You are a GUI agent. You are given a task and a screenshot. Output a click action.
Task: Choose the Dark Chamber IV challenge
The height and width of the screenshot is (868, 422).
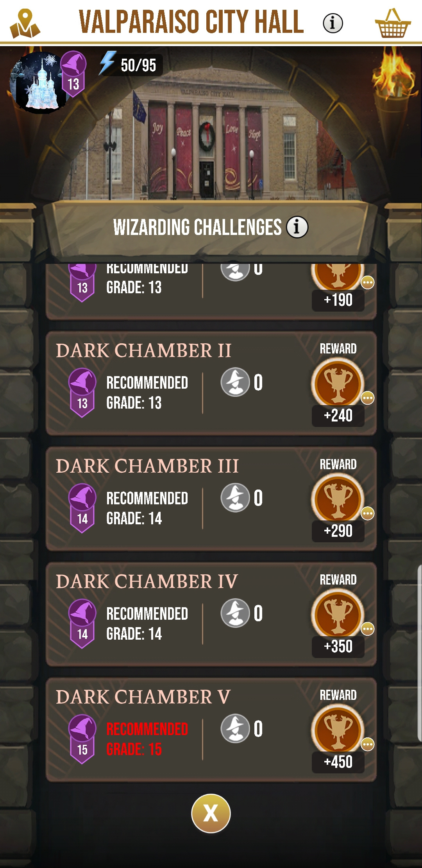(x=211, y=614)
